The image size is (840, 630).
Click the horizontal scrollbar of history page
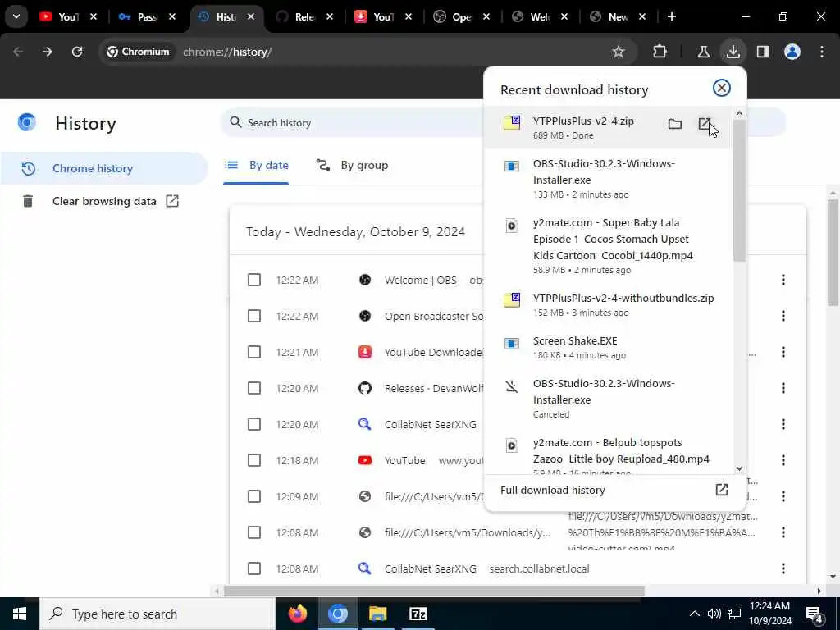[434, 591]
